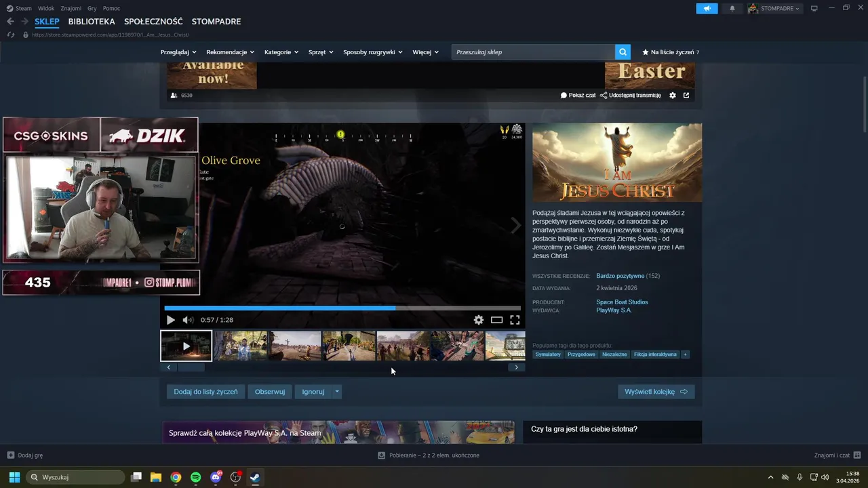Toggle fullscreen for the trailer
This screenshot has height=488, width=868.
pyautogui.click(x=515, y=320)
